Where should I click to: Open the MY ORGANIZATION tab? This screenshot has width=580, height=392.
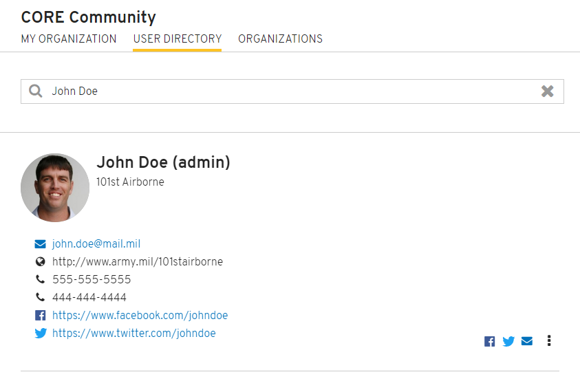(69, 39)
